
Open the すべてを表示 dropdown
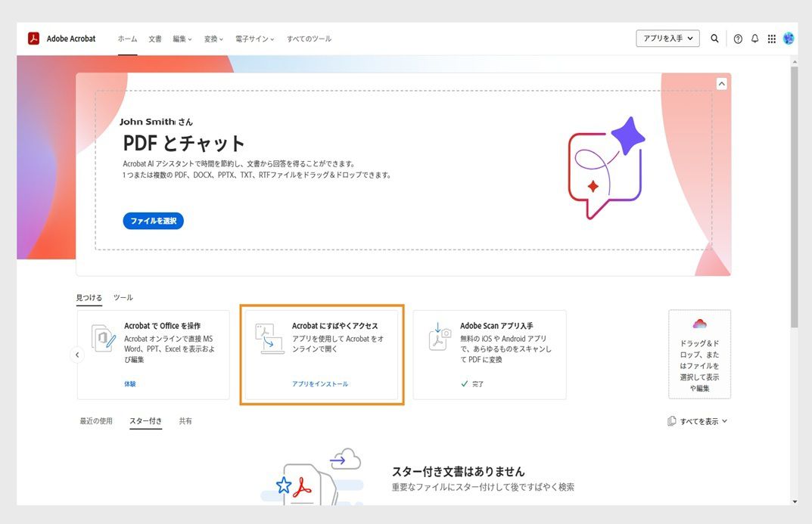click(697, 420)
